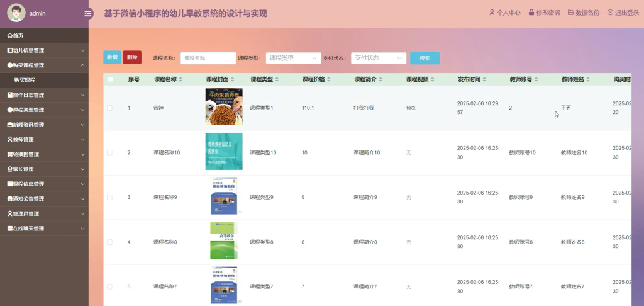Toggle the sidebar collapse hamburger icon
Image resolution: width=644 pixels, height=306 pixels.
click(88, 14)
